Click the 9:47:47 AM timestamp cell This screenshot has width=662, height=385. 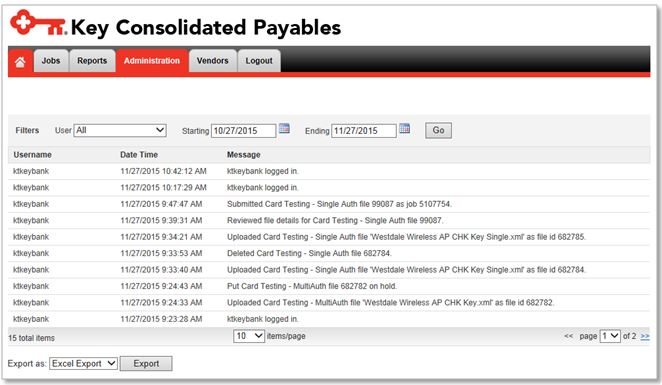(161, 204)
